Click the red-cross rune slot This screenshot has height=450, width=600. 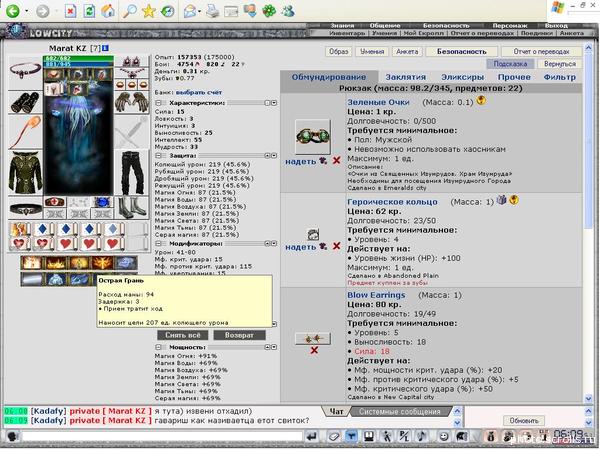point(55,202)
